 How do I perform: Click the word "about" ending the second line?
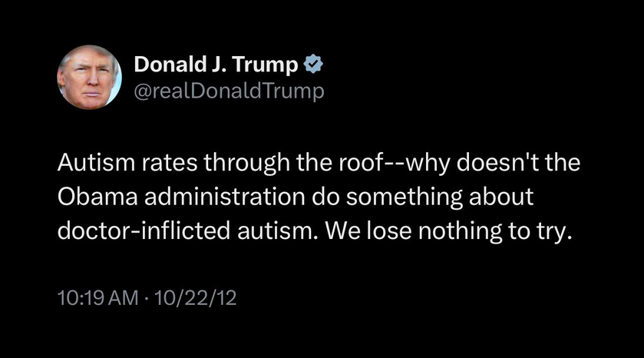[x=501, y=197]
